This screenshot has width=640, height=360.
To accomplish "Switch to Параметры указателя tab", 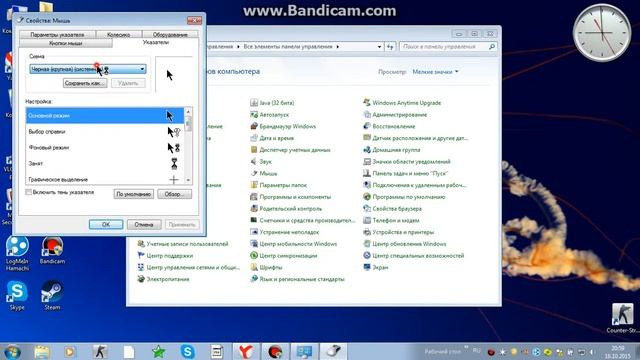I will click(57, 35).
